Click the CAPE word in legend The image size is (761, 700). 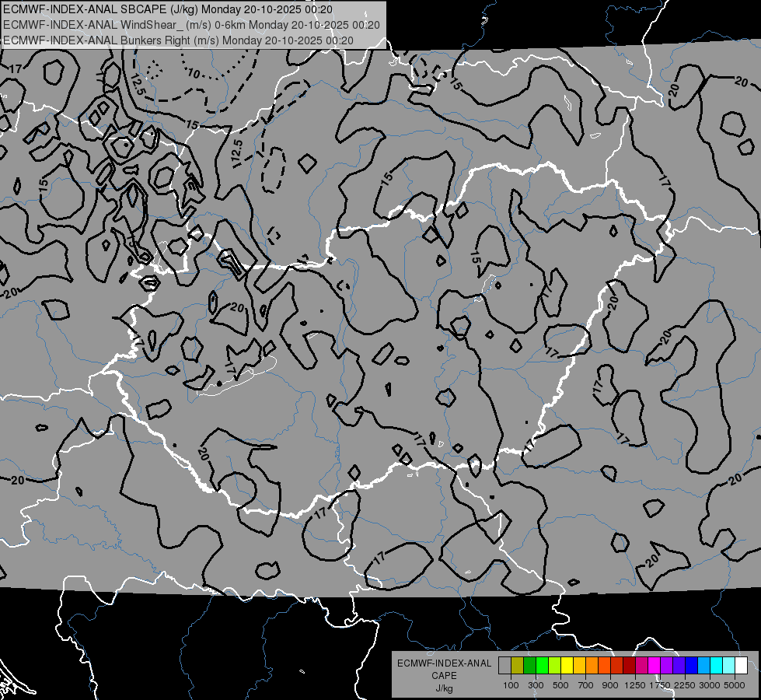(444, 676)
